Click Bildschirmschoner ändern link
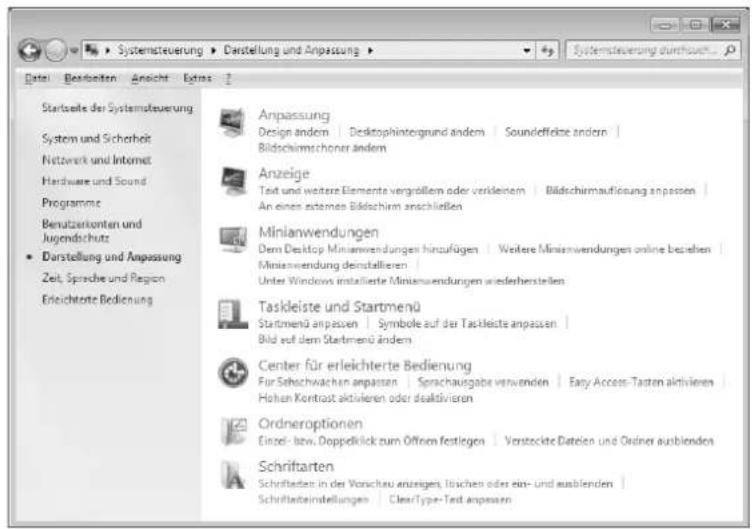The image size is (754, 529). pyautogui.click(x=322, y=148)
